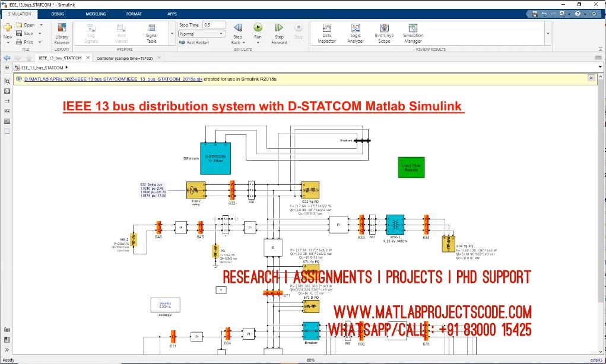Switch to the MODELING ribbon tab
Screen dimensions: 606x364
coord(96,14)
